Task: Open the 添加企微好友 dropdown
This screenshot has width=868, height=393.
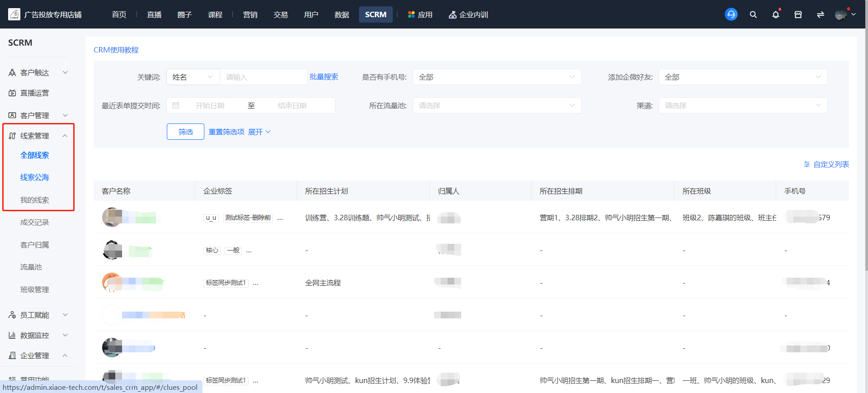Action: pos(743,77)
